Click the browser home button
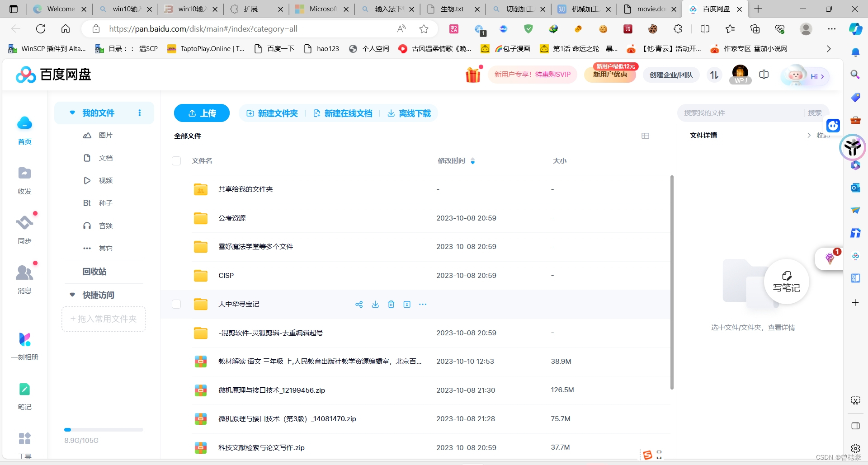This screenshot has height=465, width=868. coord(66,29)
